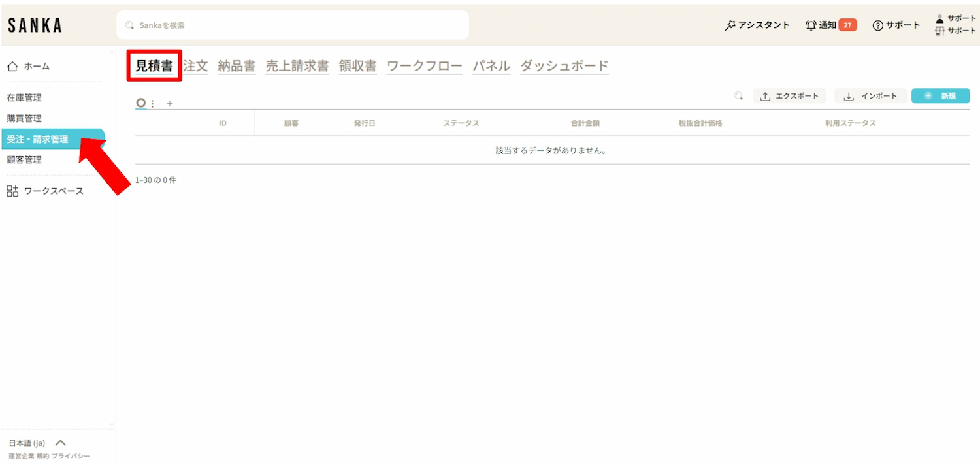Image resolution: width=980 pixels, height=465 pixels.
Task: Open 顧客管理 in the sidebar
Action: pos(24,160)
